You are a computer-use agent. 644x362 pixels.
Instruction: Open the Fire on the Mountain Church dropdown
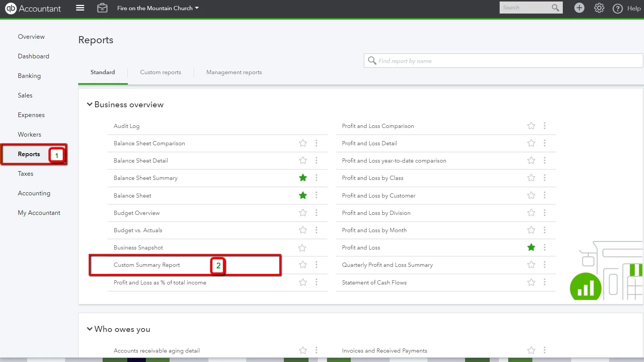tap(158, 8)
